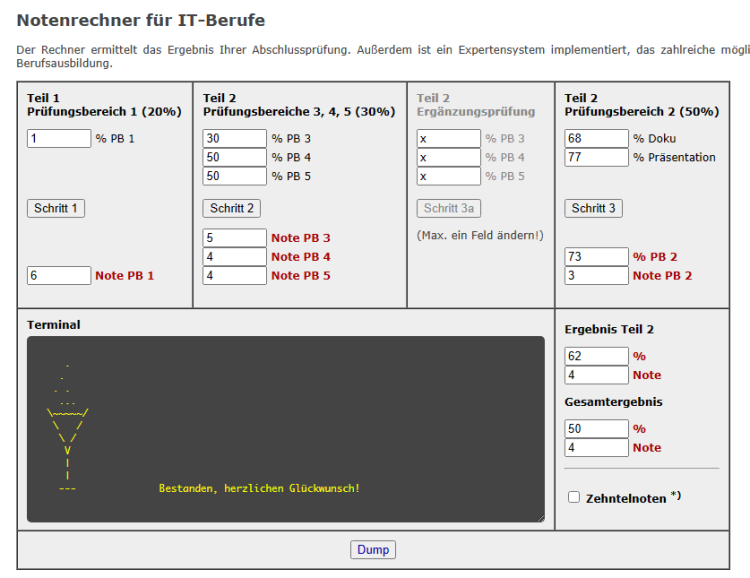Enable the Zehntelnoten checkbox

[x=574, y=497]
